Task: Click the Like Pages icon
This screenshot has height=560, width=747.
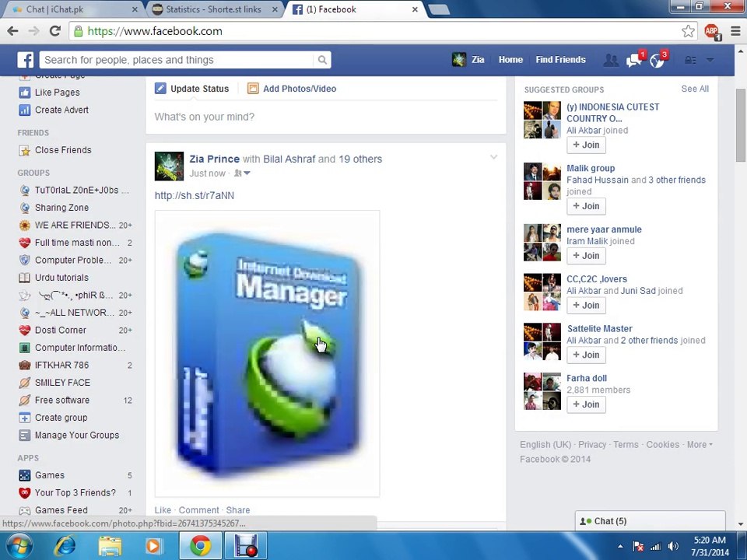Action: [x=24, y=93]
